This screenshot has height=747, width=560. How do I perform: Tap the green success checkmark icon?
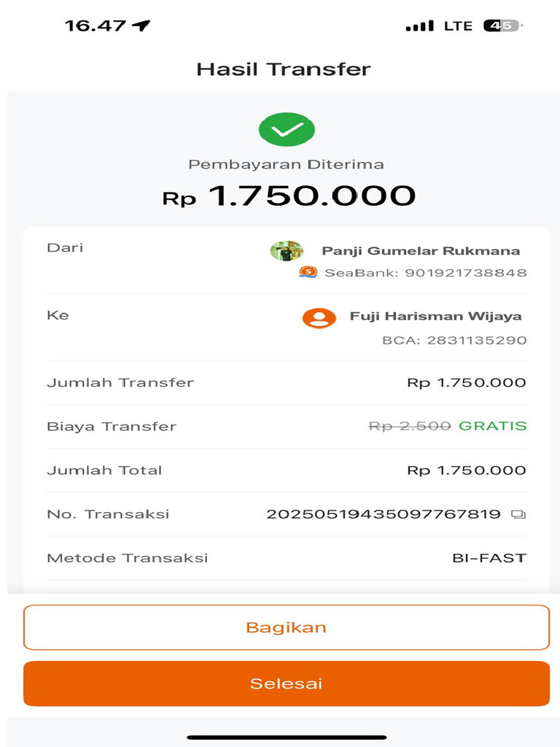point(286,130)
